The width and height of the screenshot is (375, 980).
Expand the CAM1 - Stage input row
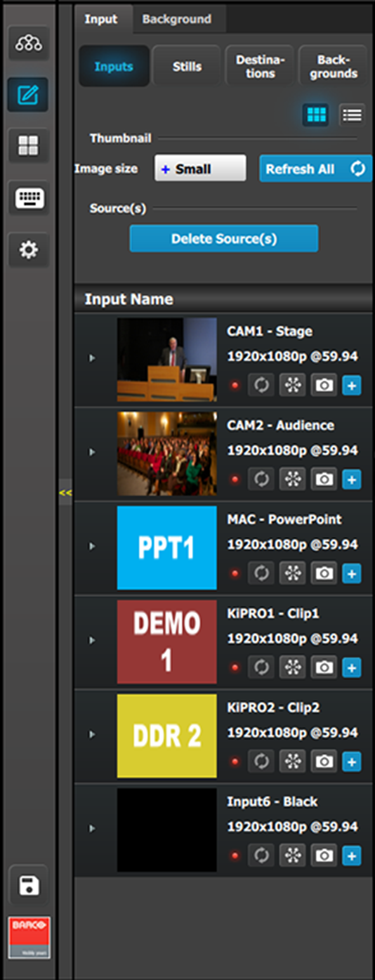click(92, 358)
